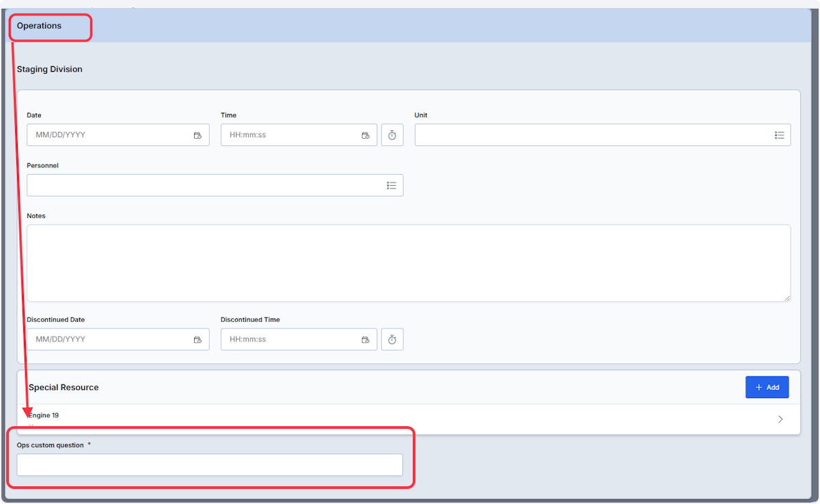820x504 pixels.
Task: Open time picker icon in Time field
Action: [366, 135]
